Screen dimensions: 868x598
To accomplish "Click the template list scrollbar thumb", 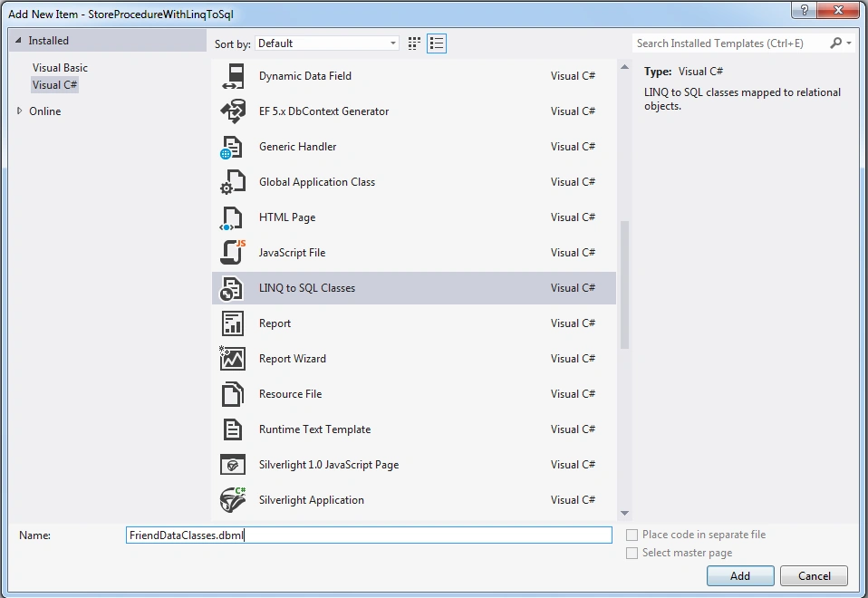I will pos(624,285).
